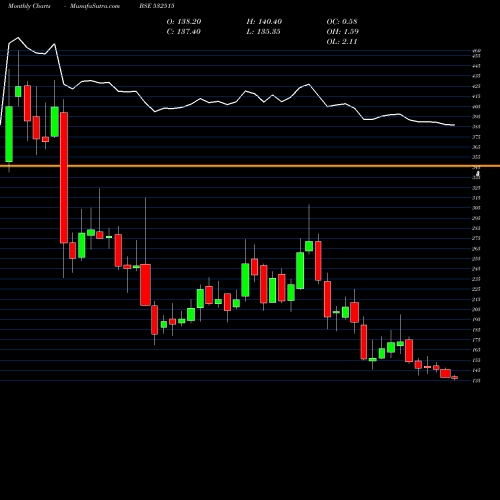
Task: Click the 445 price axis label
Action: [476, 66]
